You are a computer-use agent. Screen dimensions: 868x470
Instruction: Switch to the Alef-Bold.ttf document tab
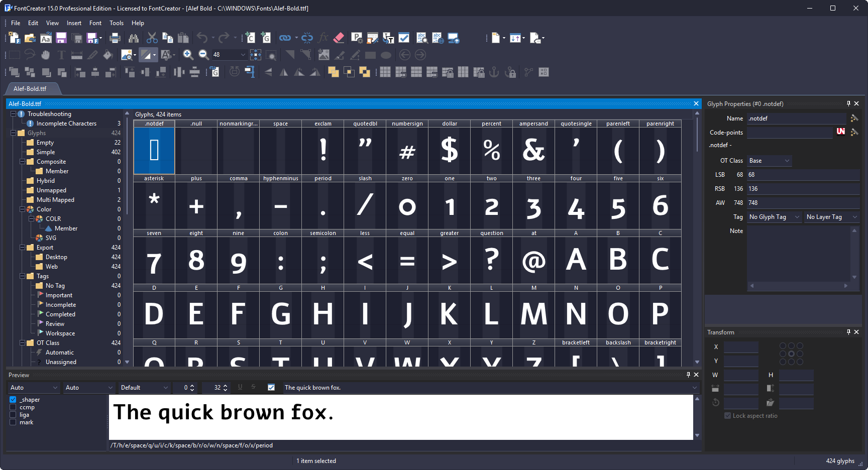tap(30, 89)
